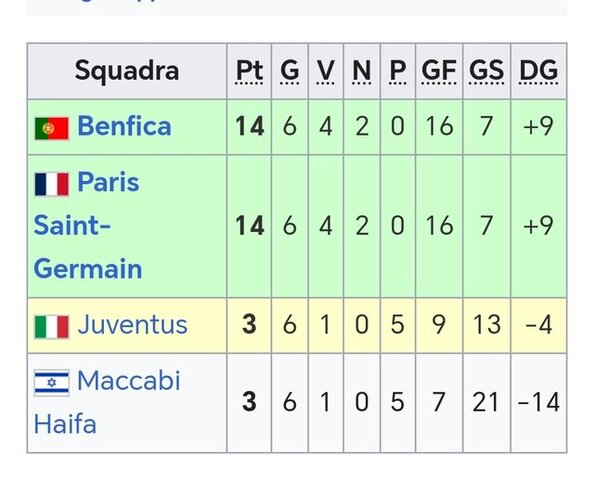Click the Italy flag next to Juventus
This screenshot has height=480, width=594.
coord(52,327)
